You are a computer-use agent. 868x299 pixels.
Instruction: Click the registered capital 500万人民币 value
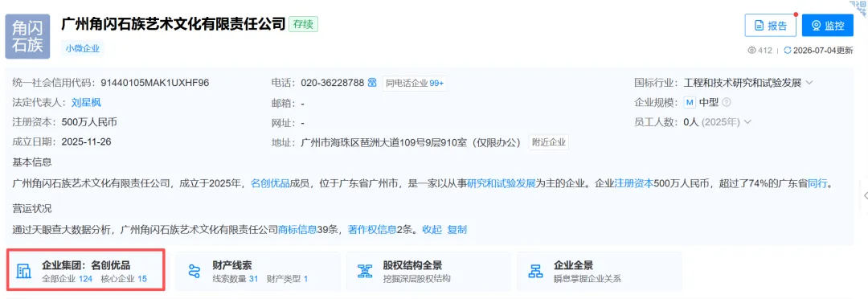pyautogui.click(x=90, y=122)
